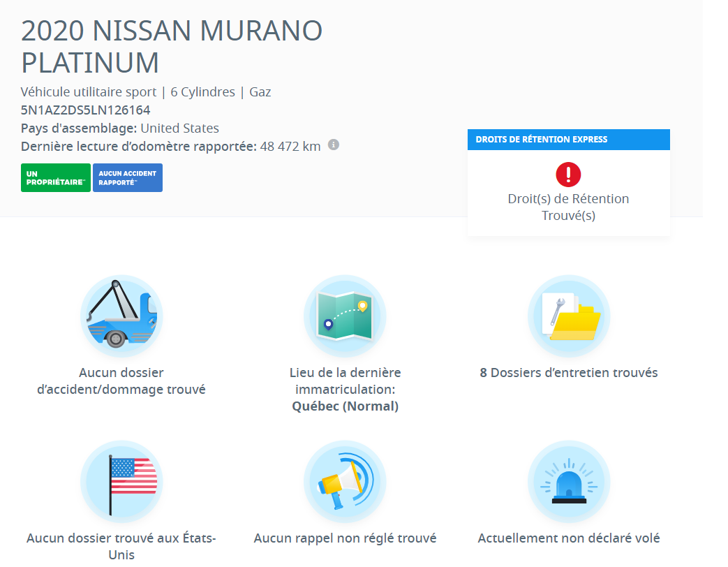Click the green Un Propriétaire badge
The width and height of the screenshot is (728, 567).
click(x=56, y=177)
